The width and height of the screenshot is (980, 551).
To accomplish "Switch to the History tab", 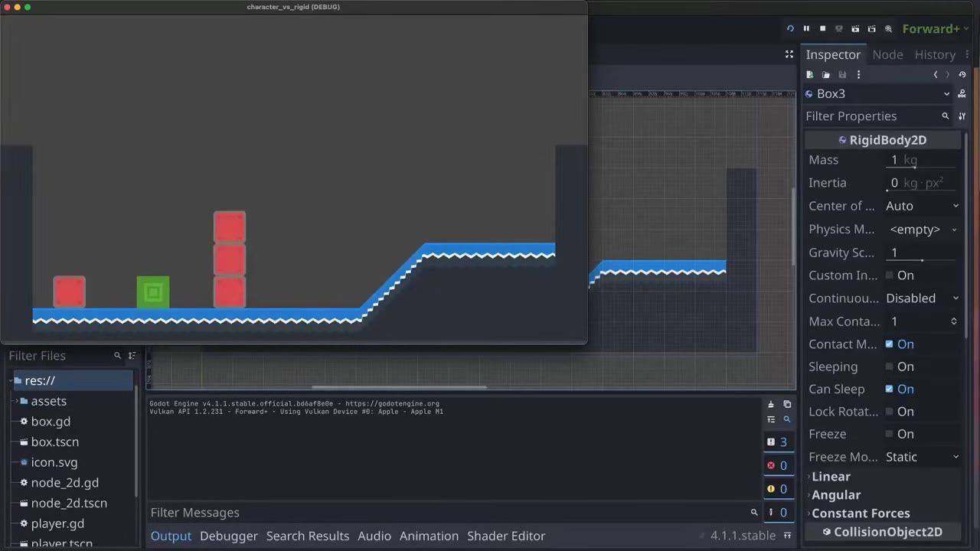I will click(935, 54).
